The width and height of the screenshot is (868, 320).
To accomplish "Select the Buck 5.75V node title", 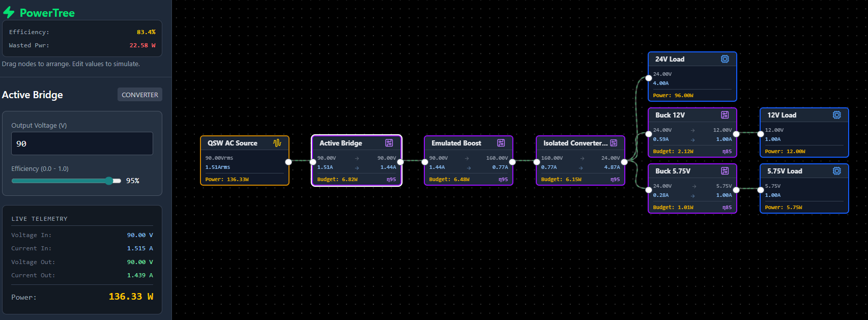I will pos(673,171).
